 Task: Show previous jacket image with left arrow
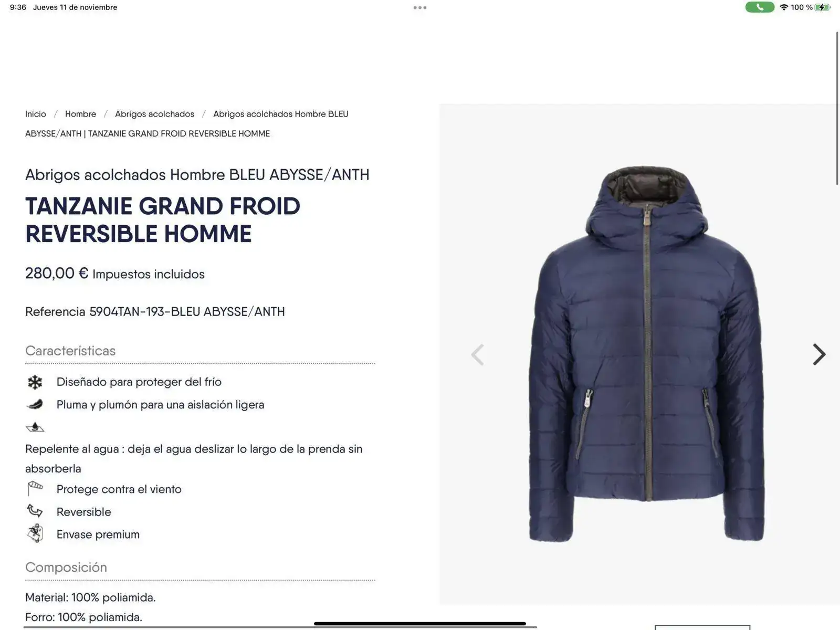pos(477,354)
